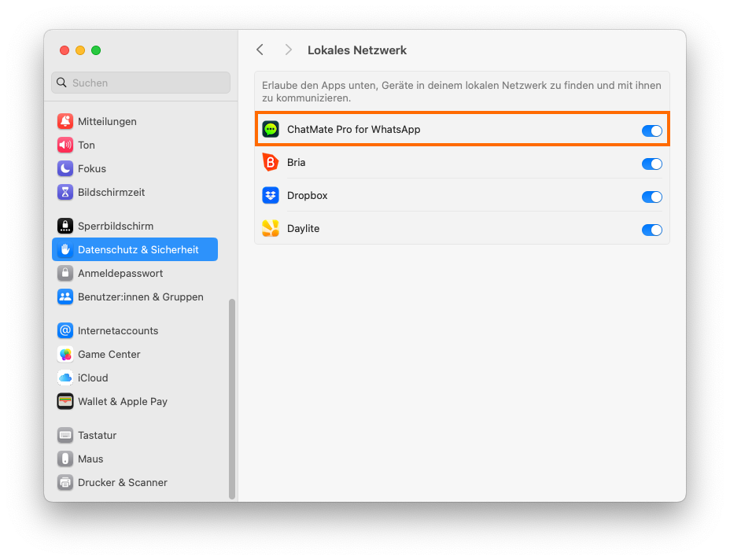Open Drucker & Scanner settings
730x560 pixels.
(135, 482)
